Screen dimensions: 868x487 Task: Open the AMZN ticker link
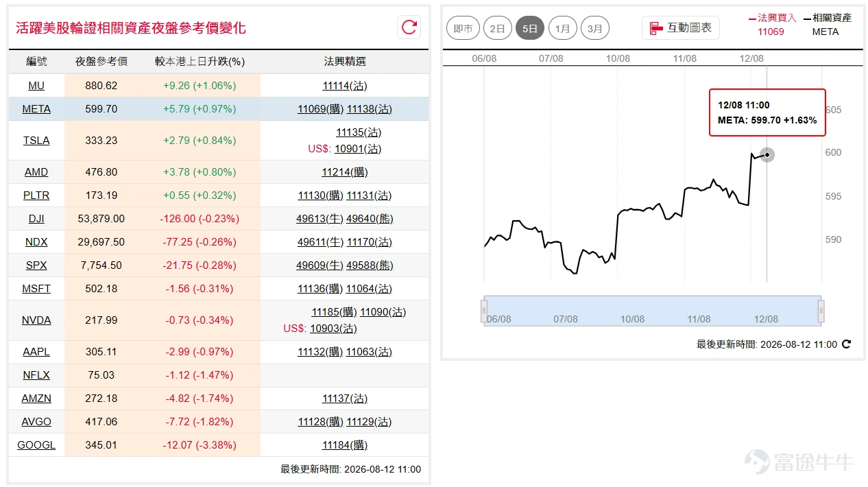(x=36, y=399)
